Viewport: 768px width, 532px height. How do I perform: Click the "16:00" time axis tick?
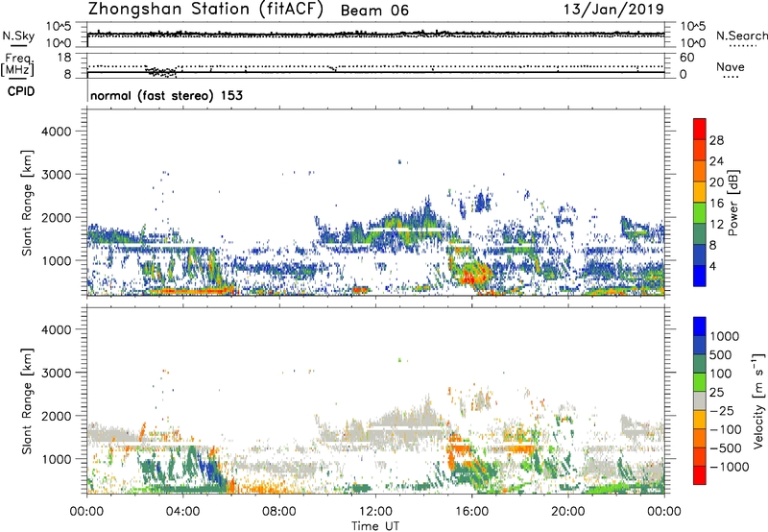coord(471,511)
